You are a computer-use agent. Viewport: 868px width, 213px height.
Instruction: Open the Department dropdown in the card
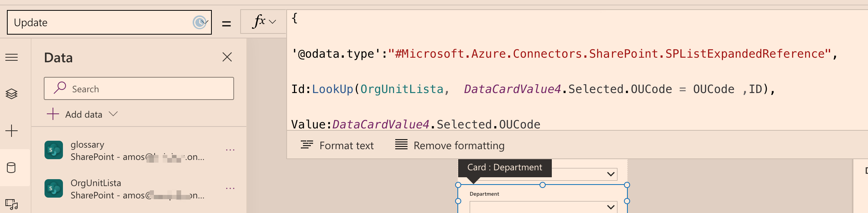tap(611, 207)
